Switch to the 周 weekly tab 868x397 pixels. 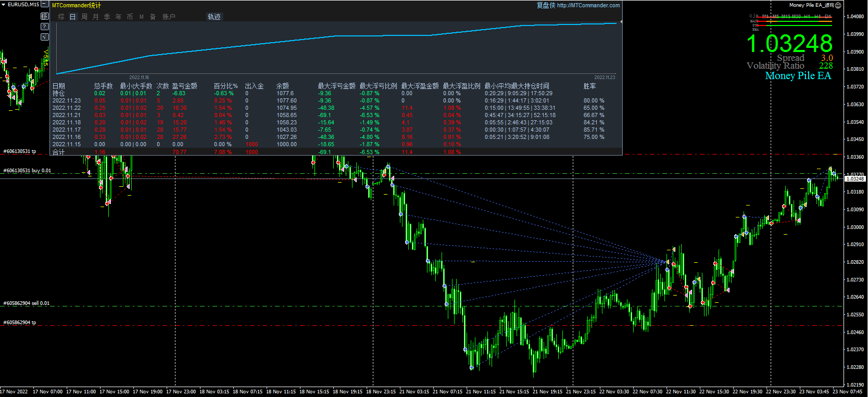click(84, 17)
